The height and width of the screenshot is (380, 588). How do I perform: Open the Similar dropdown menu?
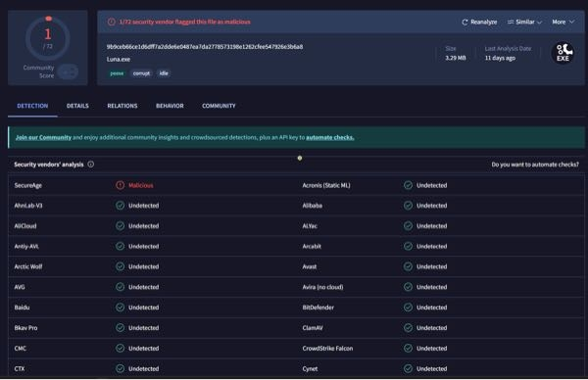pyautogui.click(x=524, y=23)
